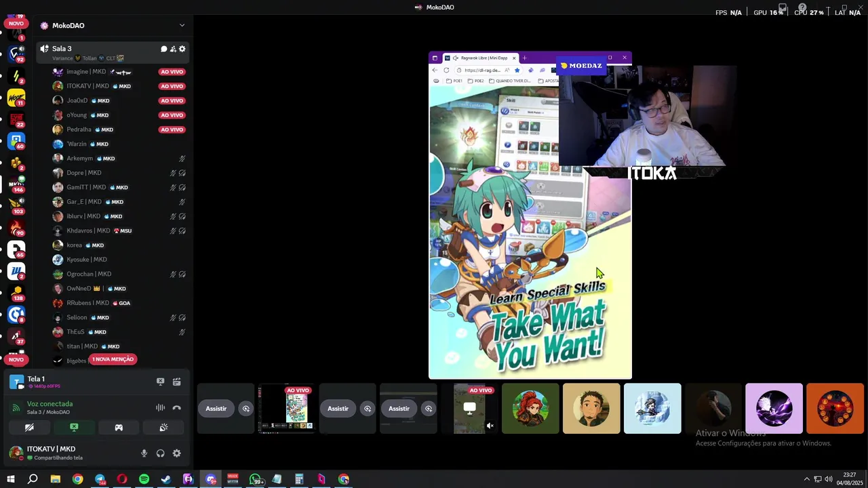Open Discord user settings gear

176,453
